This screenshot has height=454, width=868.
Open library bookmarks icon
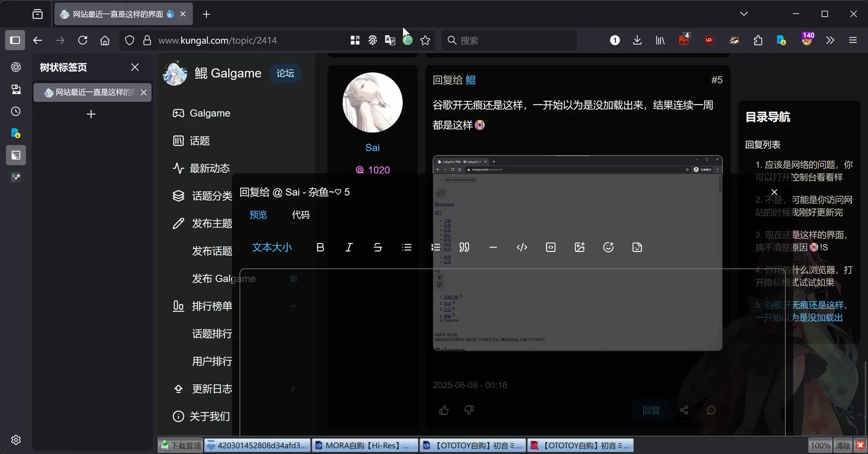pos(660,40)
